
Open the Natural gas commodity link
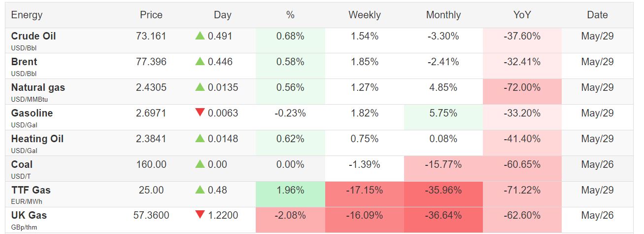click(38, 87)
